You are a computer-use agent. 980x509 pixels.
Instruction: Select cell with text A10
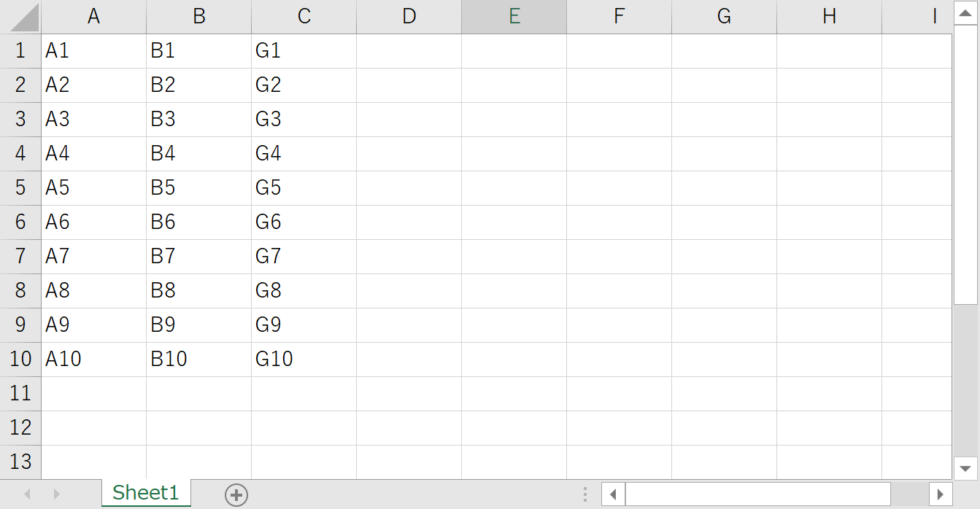[93, 359]
